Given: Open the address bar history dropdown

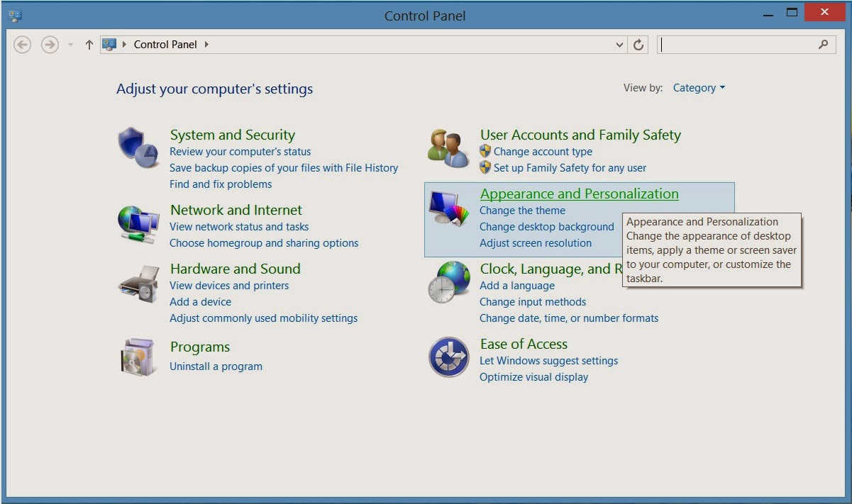Looking at the screenshot, I should (619, 44).
